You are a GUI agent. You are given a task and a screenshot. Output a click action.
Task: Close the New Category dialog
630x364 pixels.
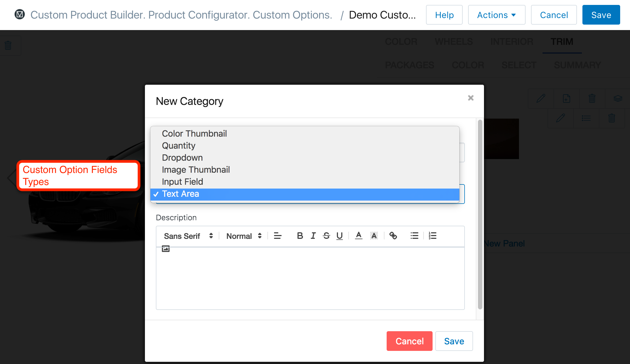point(471,98)
